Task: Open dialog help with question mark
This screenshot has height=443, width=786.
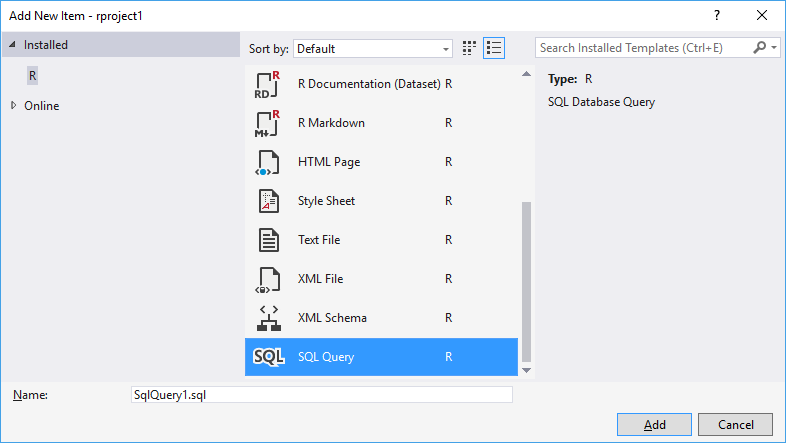Action: coord(717,16)
